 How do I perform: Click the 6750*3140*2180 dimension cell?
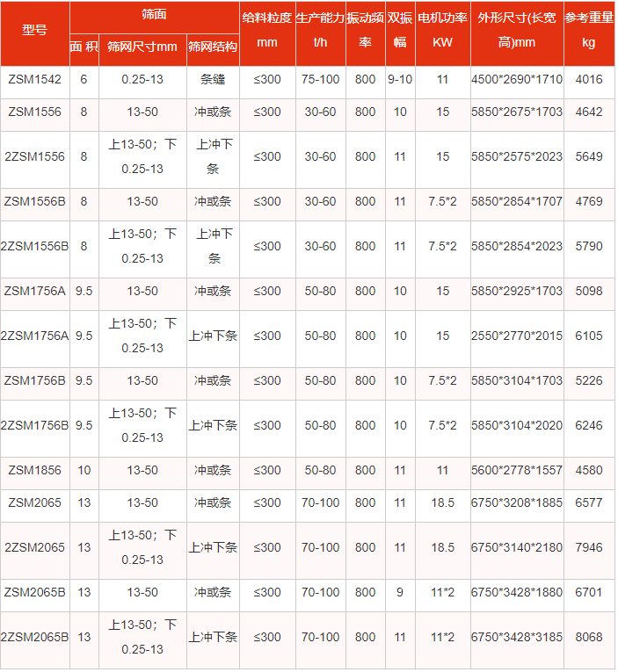[516, 548]
